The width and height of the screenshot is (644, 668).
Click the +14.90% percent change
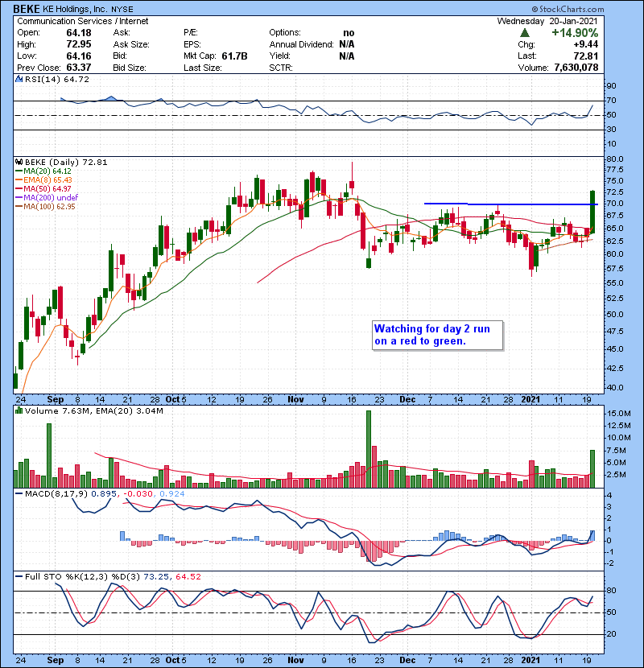575,33
